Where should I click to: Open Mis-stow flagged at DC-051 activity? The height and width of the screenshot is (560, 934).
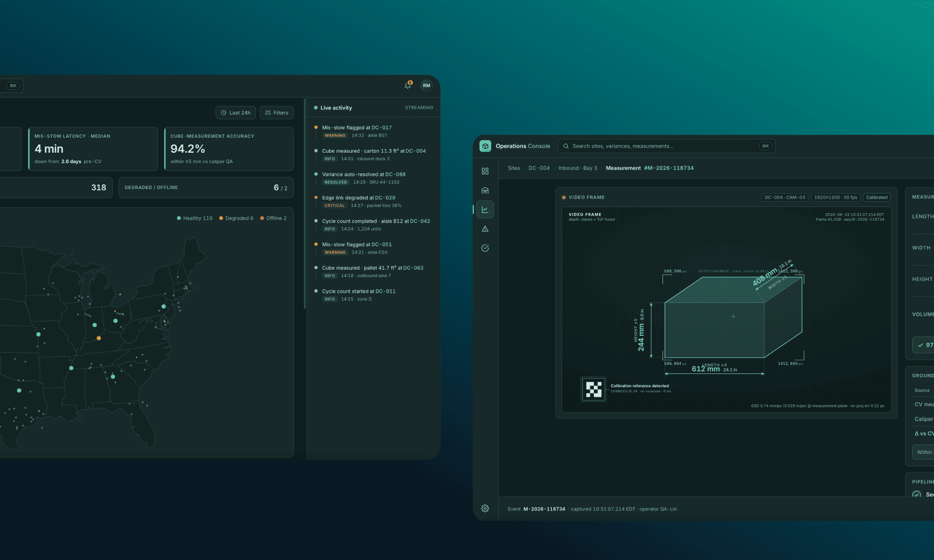(x=374, y=248)
